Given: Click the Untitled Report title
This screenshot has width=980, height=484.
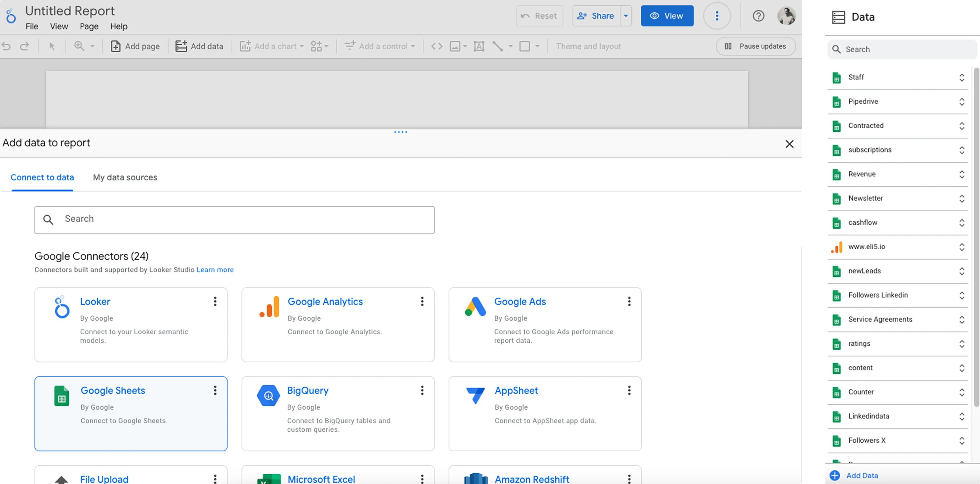Looking at the screenshot, I should tap(70, 11).
